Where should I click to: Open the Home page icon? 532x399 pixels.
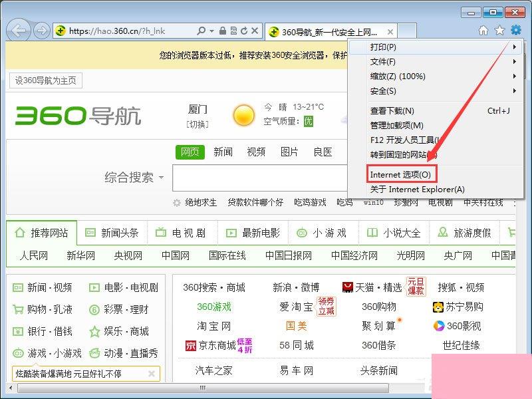point(483,31)
